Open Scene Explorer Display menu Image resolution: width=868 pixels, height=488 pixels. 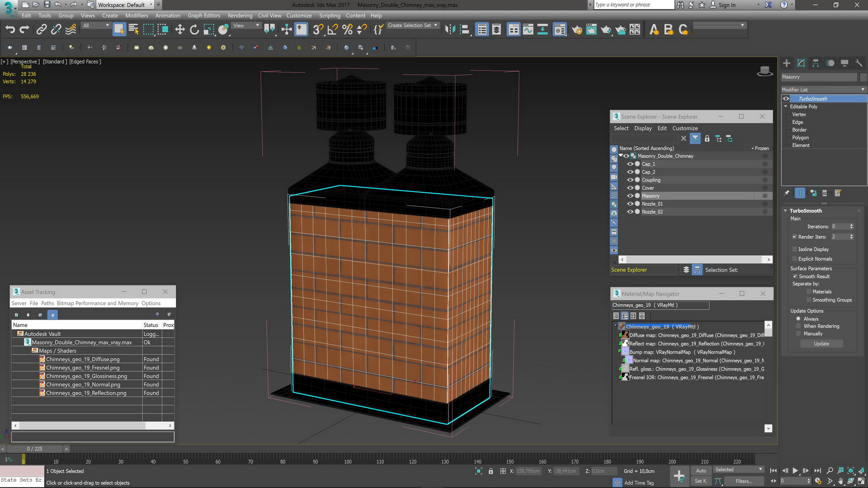[x=643, y=128]
